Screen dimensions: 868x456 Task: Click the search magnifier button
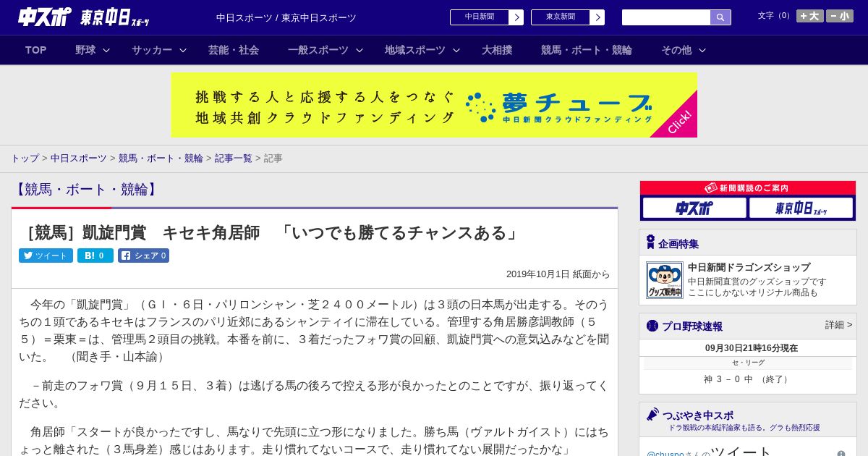720,17
